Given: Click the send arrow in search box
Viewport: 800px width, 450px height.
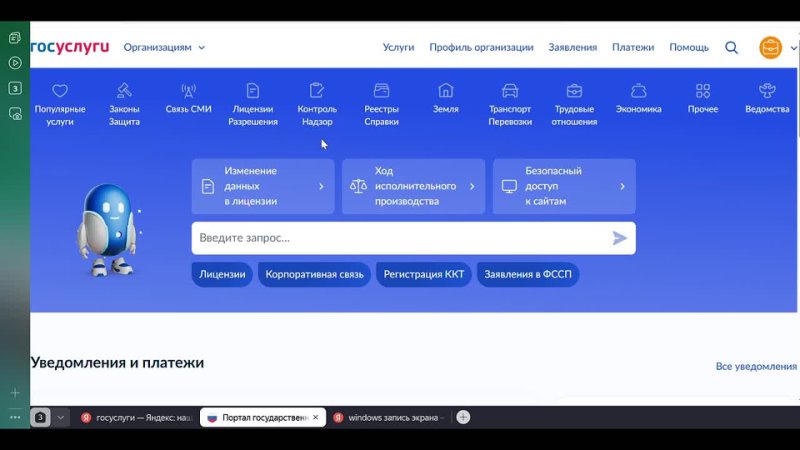Looking at the screenshot, I should tap(620, 238).
